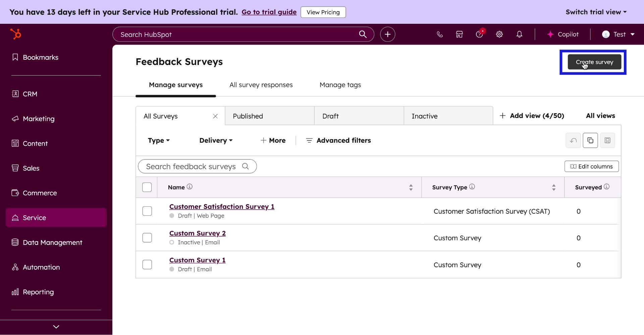Expand the Switch trial view dropdown

click(x=596, y=12)
